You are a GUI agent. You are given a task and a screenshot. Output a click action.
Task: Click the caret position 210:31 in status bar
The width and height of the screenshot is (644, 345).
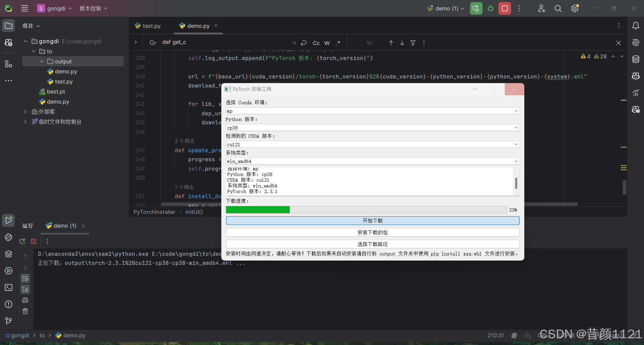[x=495, y=335]
